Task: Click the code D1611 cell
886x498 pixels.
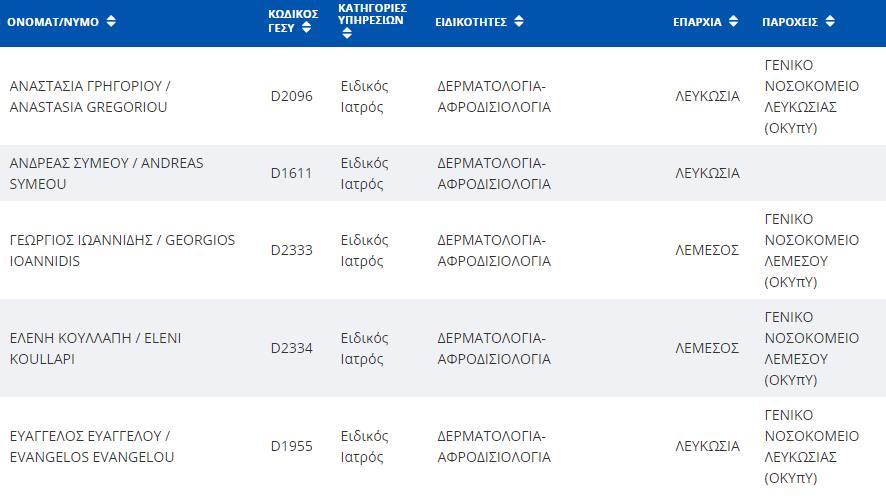Action: [292, 173]
